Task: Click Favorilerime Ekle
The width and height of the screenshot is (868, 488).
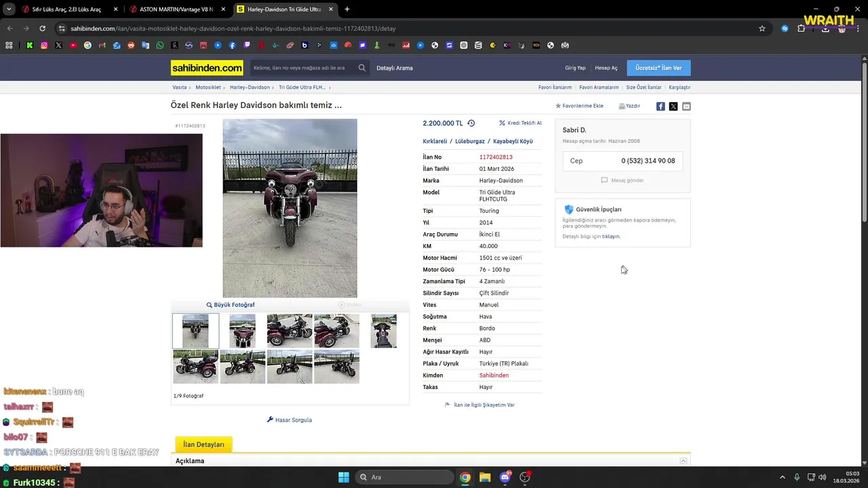Action: pyautogui.click(x=579, y=106)
